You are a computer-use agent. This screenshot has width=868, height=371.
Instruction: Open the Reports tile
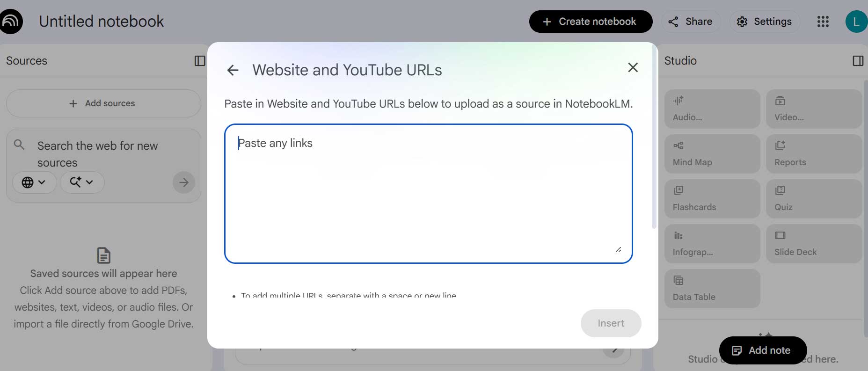pos(814,154)
